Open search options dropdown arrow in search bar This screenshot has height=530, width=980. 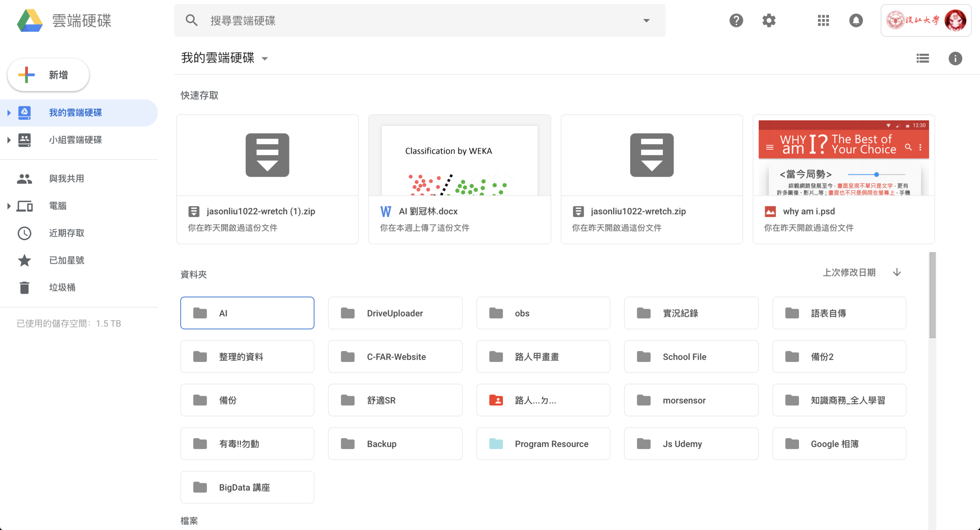tap(646, 20)
